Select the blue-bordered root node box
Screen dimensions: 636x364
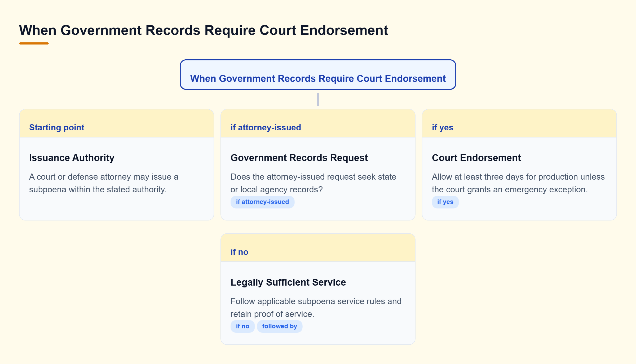pos(318,75)
